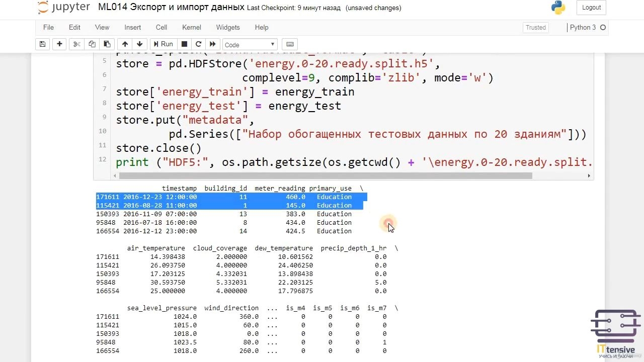Save and checkpoint the notebook
Screen dimensions: 644x362
click(43, 44)
